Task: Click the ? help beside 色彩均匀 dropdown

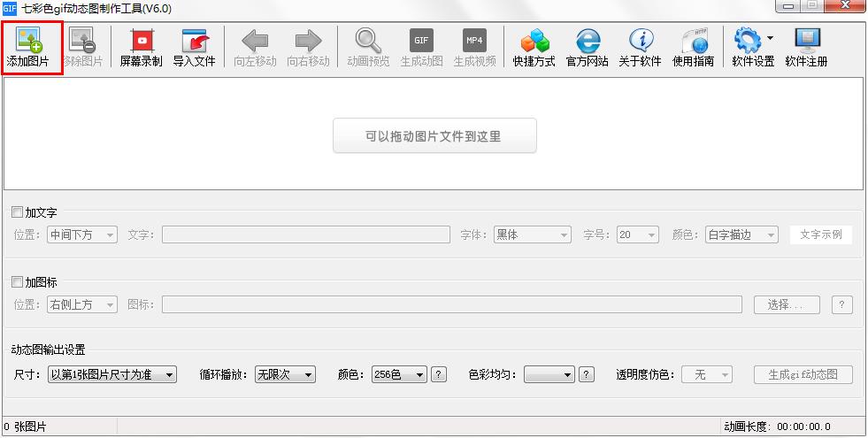Action: 587,374
